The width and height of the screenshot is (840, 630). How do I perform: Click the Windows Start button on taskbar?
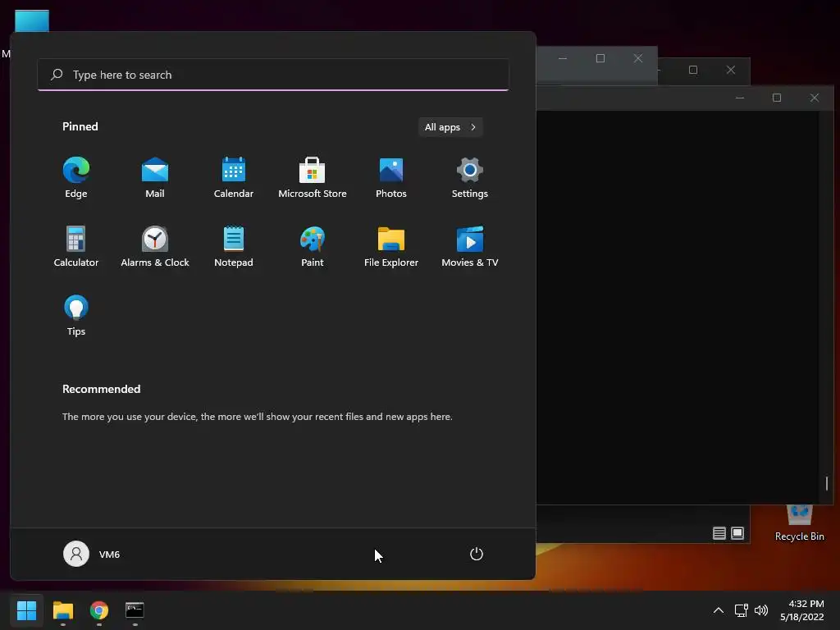[26, 610]
